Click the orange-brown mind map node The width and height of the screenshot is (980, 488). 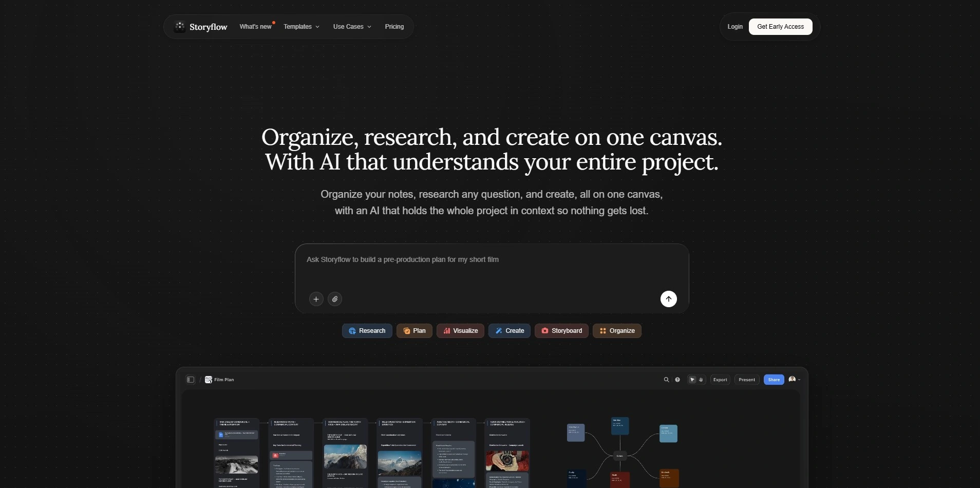[670, 478]
